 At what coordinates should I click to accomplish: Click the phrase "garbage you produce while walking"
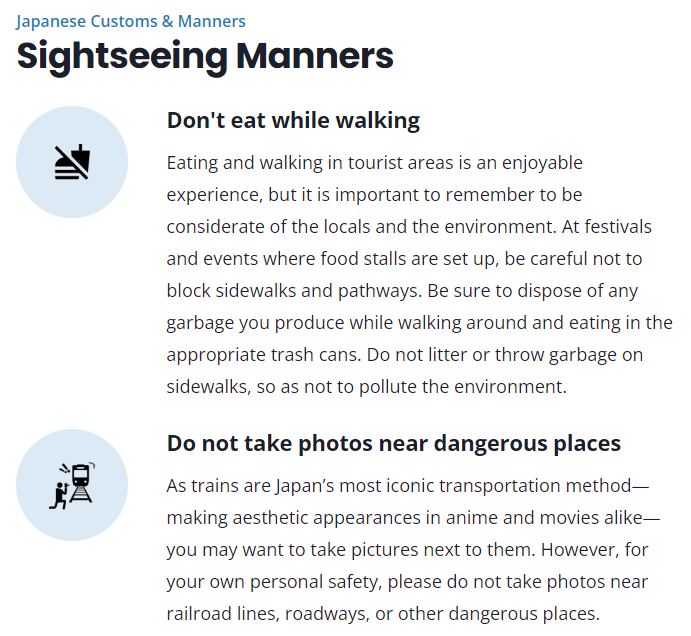(313, 323)
